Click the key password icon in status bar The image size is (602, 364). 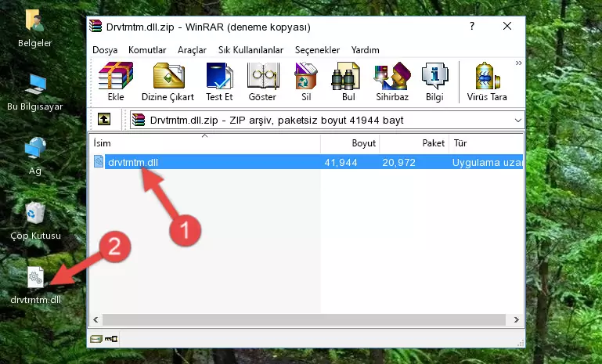pos(111,339)
